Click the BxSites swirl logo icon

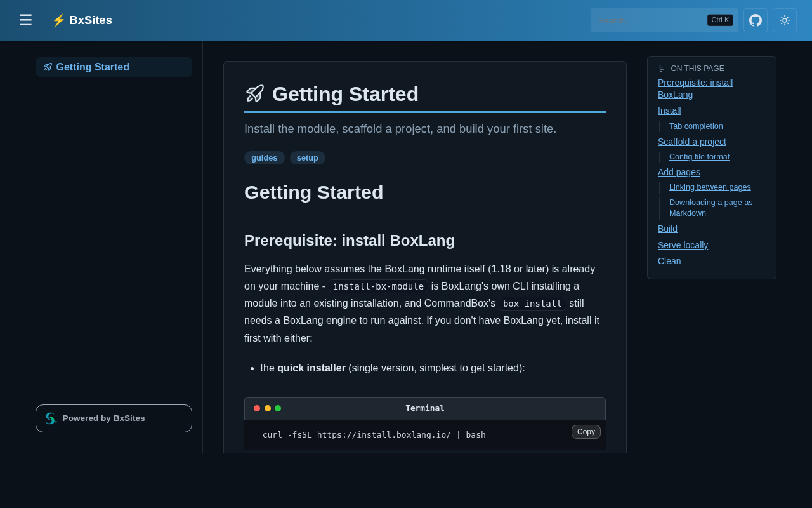51,418
